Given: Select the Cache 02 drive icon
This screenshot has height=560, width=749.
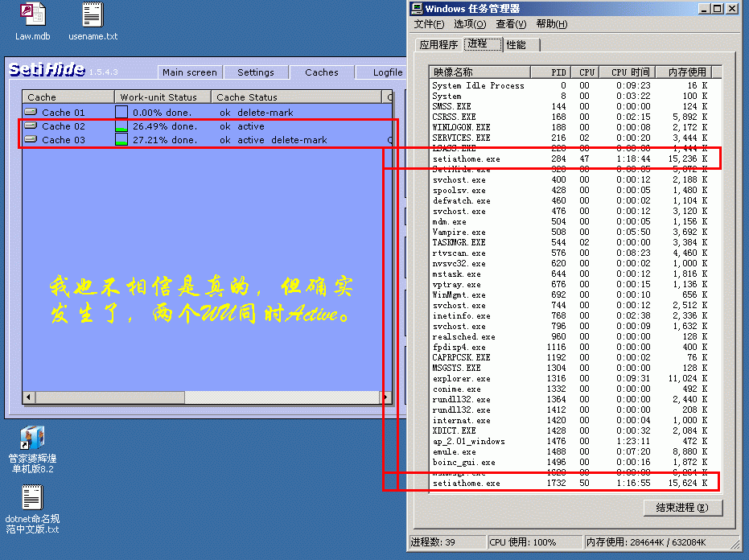Looking at the screenshot, I should (31, 126).
